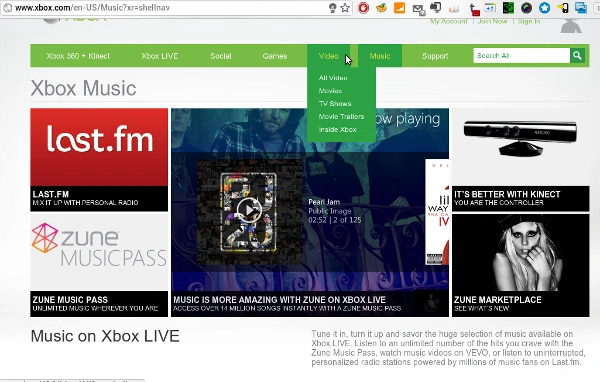
Task: Open the Social menu
Action: 221,56
